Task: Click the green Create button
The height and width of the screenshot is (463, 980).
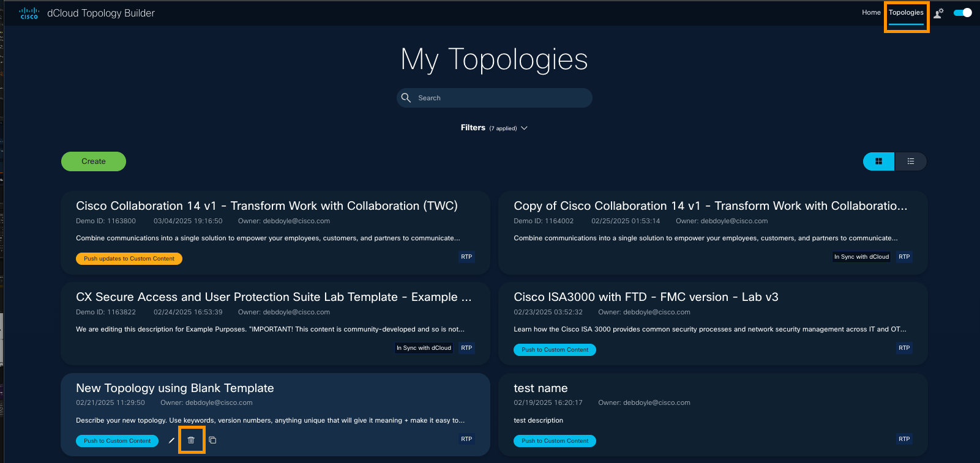Action: tap(94, 161)
